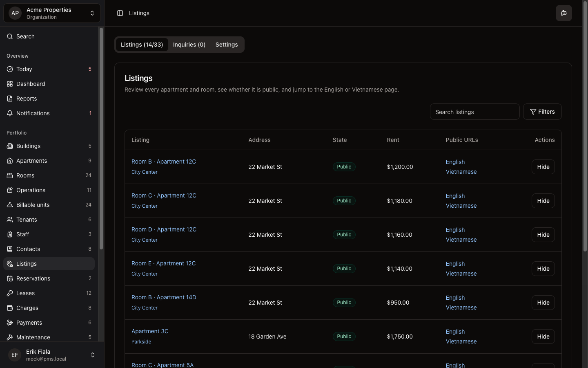The image size is (588, 368).
Task: Click the Leases key icon
Action: tap(9, 293)
